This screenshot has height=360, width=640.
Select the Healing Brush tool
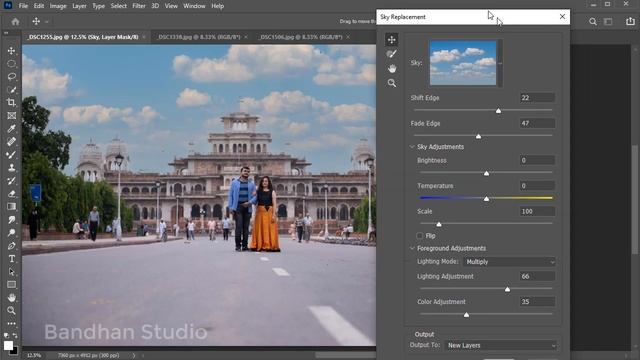11,142
